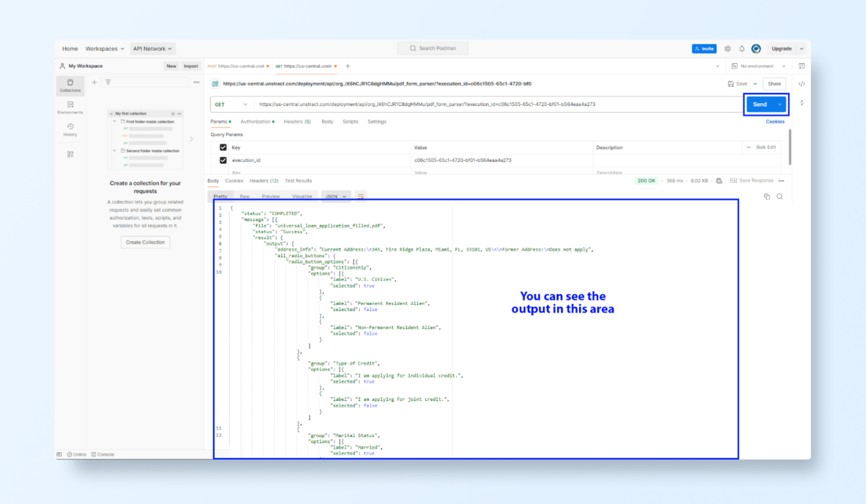This screenshot has width=866, height=504.
Task: Collapse First folder inside collection
Action: point(114,121)
